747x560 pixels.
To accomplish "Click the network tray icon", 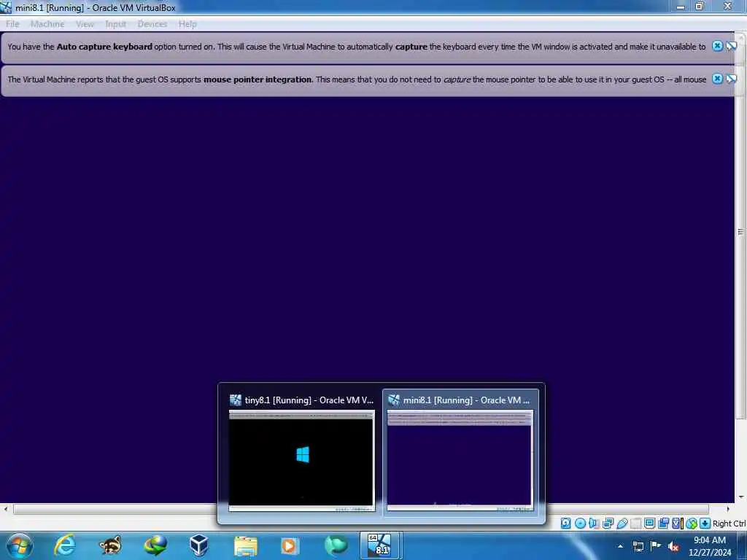I will (x=638, y=546).
